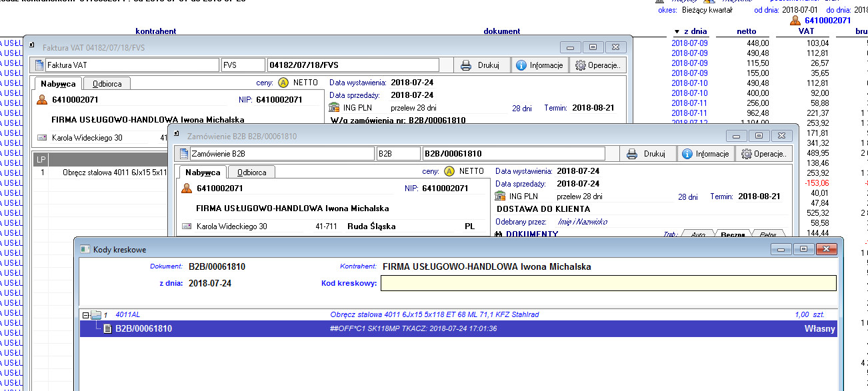Image resolution: width=868 pixels, height=391 pixels.
Task: Switch to Odbiorca tab in Faktura VAT
Action: click(107, 83)
